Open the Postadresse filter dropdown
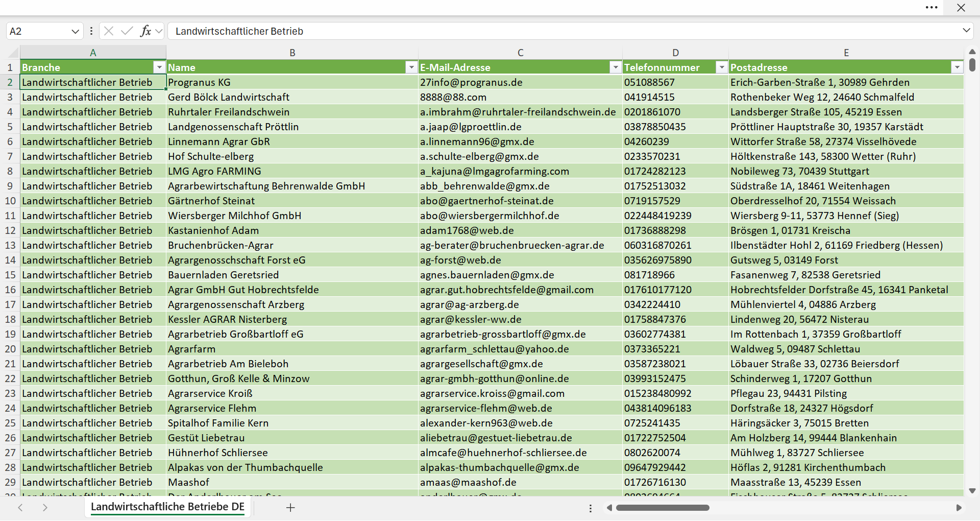Image resolution: width=980 pixels, height=521 pixels. 957,67
